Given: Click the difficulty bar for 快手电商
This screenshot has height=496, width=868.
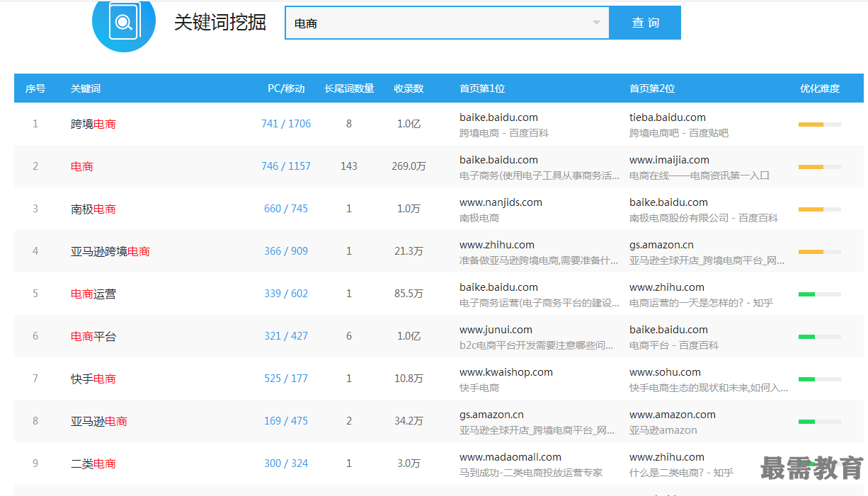Looking at the screenshot, I should (x=820, y=379).
